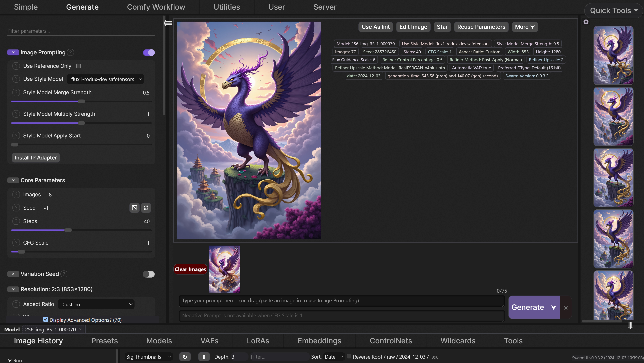Click Reuse Parameters button

click(481, 27)
